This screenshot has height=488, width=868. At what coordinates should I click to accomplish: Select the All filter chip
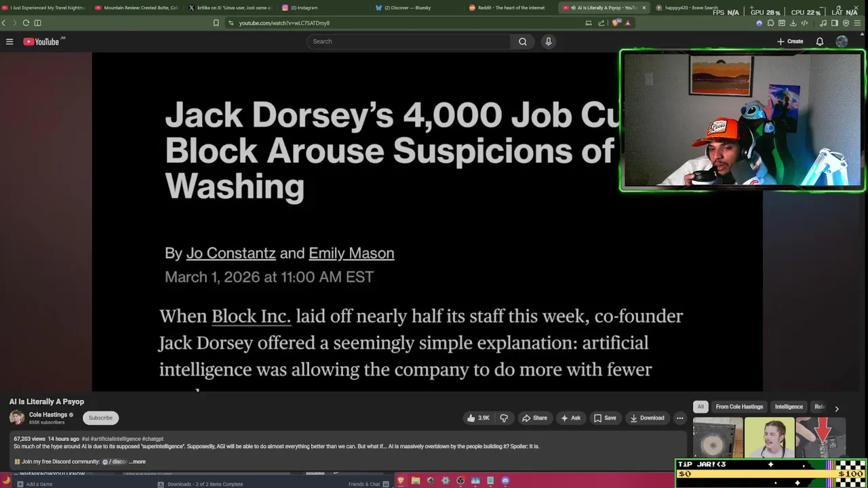point(701,407)
